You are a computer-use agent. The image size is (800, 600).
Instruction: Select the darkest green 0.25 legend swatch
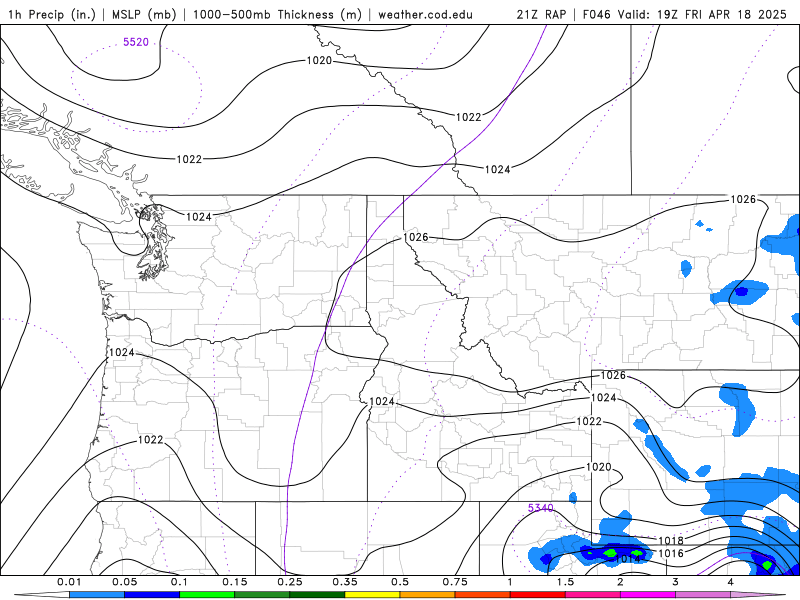317,595
